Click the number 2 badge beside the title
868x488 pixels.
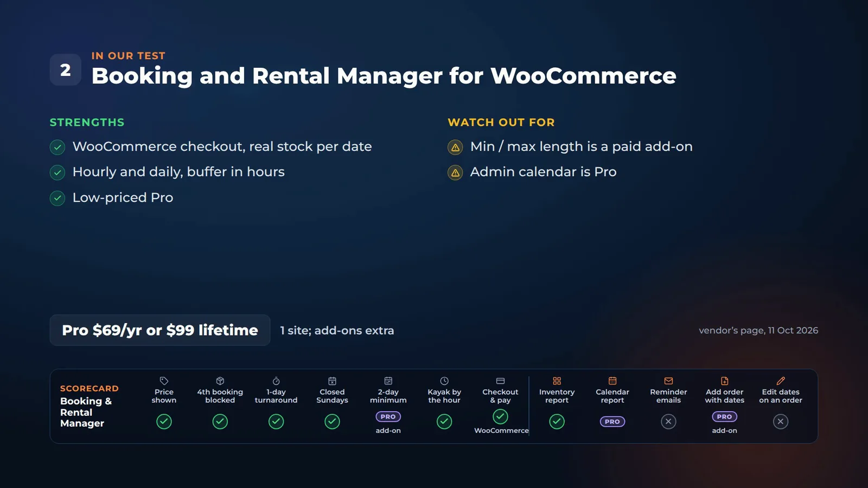click(x=66, y=70)
